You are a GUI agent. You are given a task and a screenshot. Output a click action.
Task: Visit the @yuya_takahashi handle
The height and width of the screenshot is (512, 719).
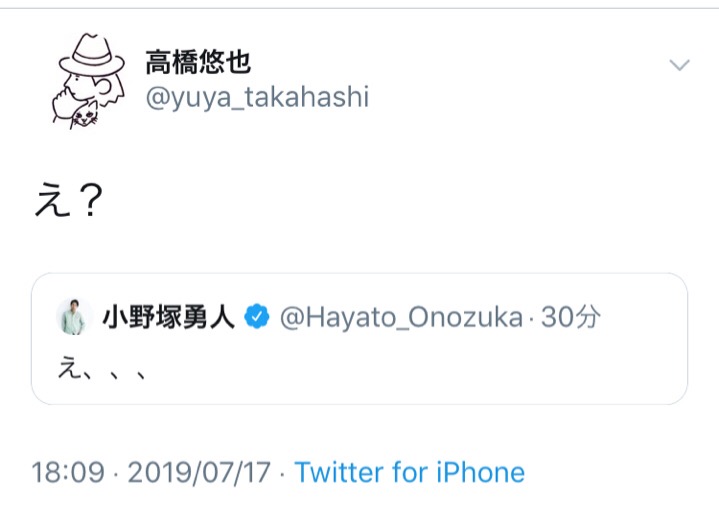258,97
